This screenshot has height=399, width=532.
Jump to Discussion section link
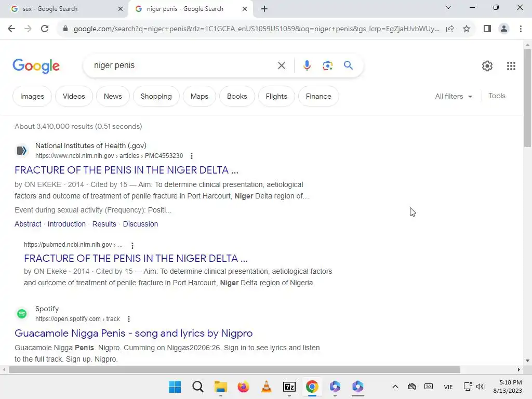tap(140, 224)
